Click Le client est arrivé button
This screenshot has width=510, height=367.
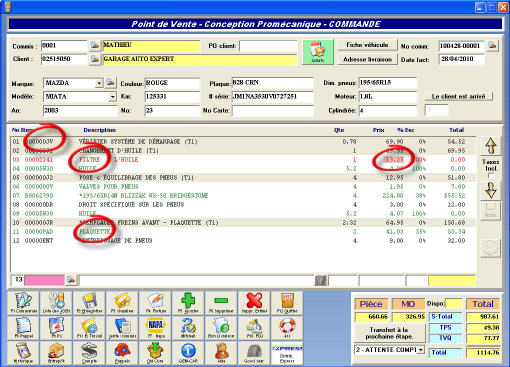click(458, 96)
